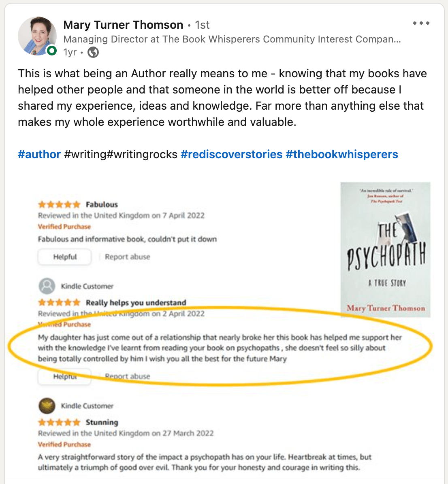Image resolution: width=448 pixels, height=484 pixels.
Task: Click the #author hashtag
Action: 39,154
